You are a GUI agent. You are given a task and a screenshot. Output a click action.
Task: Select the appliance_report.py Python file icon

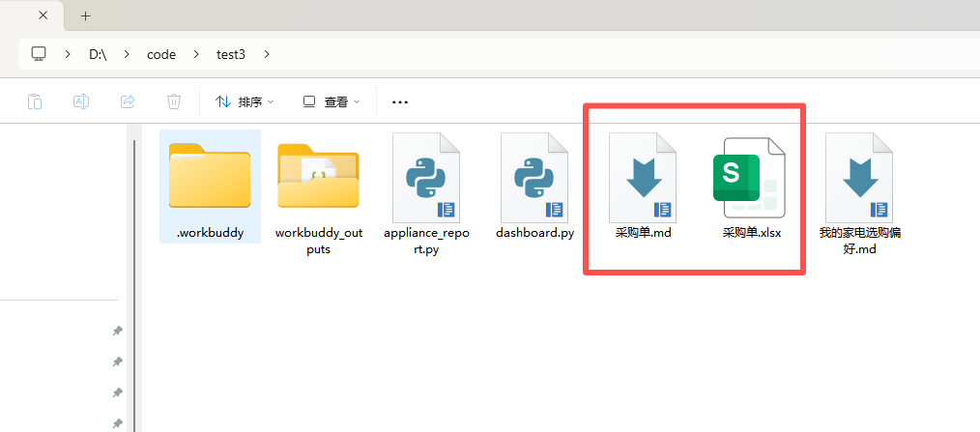pyautogui.click(x=426, y=178)
